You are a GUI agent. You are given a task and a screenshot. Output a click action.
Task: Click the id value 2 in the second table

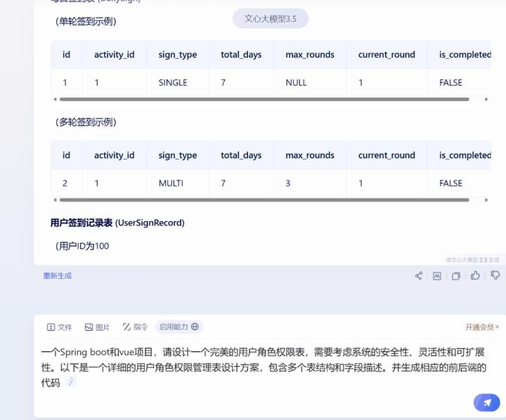(x=65, y=183)
